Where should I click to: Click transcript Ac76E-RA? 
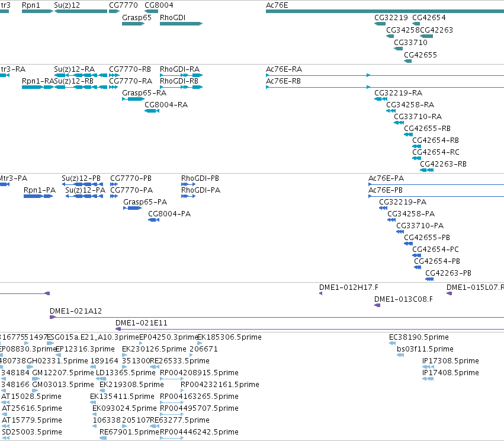(284, 69)
